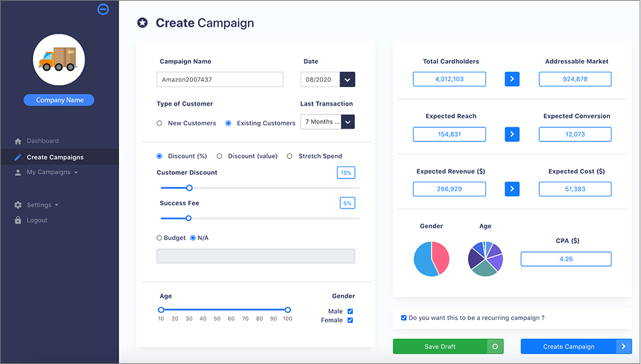Click the Logout lock icon
Image resolution: width=641 pixels, height=364 pixels.
coord(17,220)
